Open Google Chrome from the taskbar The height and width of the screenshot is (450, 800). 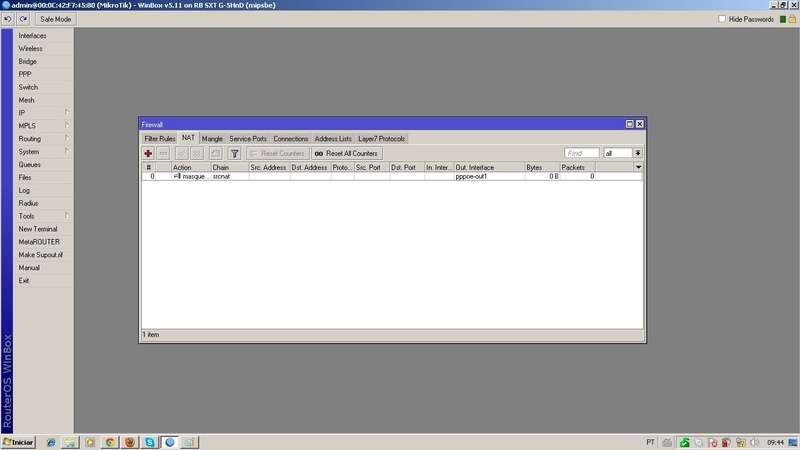[x=110, y=442]
